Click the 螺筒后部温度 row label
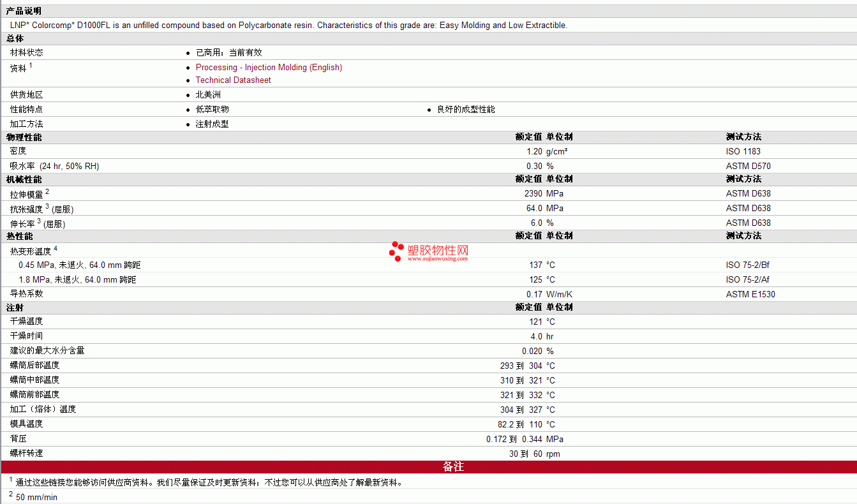The height and width of the screenshot is (504, 857). [35, 366]
